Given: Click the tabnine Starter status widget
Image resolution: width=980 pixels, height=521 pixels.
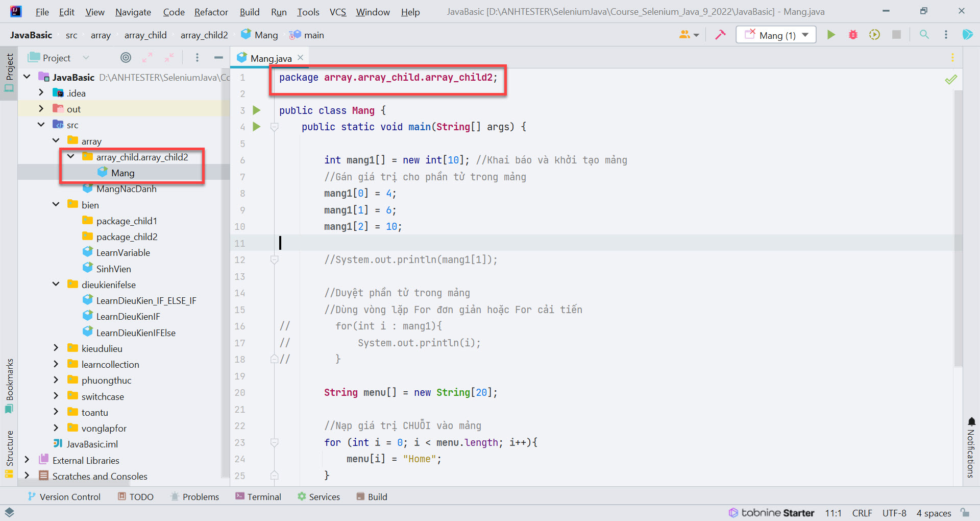Looking at the screenshot, I should point(771,513).
